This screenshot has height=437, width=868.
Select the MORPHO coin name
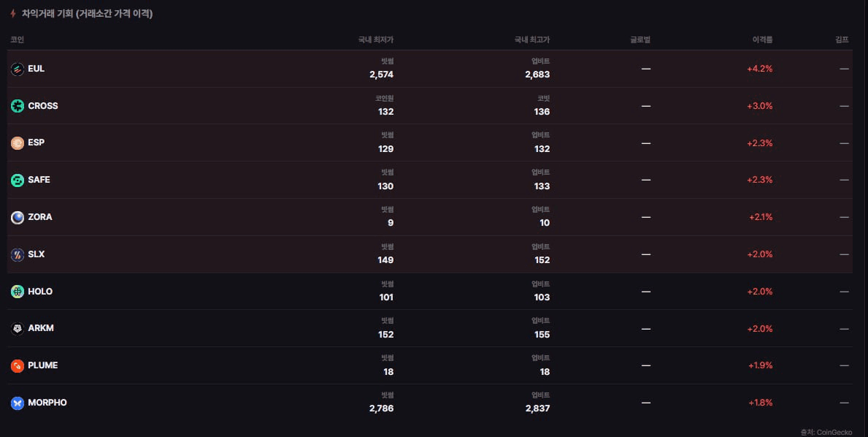[x=47, y=403]
